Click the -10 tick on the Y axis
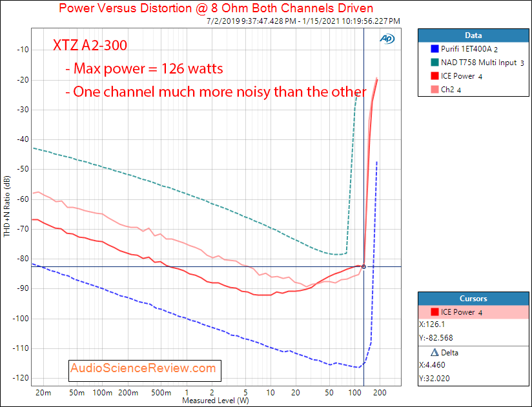 pos(23,50)
